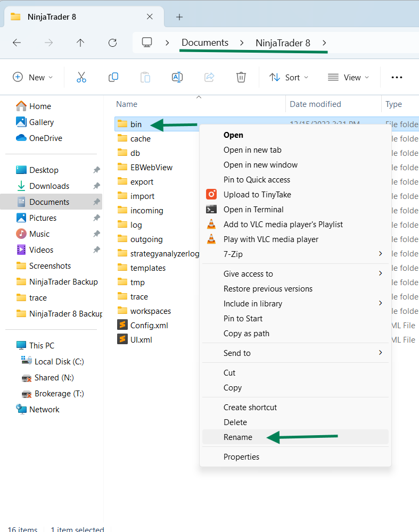This screenshot has height=532, width=419.
Task: Select the templates folder
Action: 141,268
